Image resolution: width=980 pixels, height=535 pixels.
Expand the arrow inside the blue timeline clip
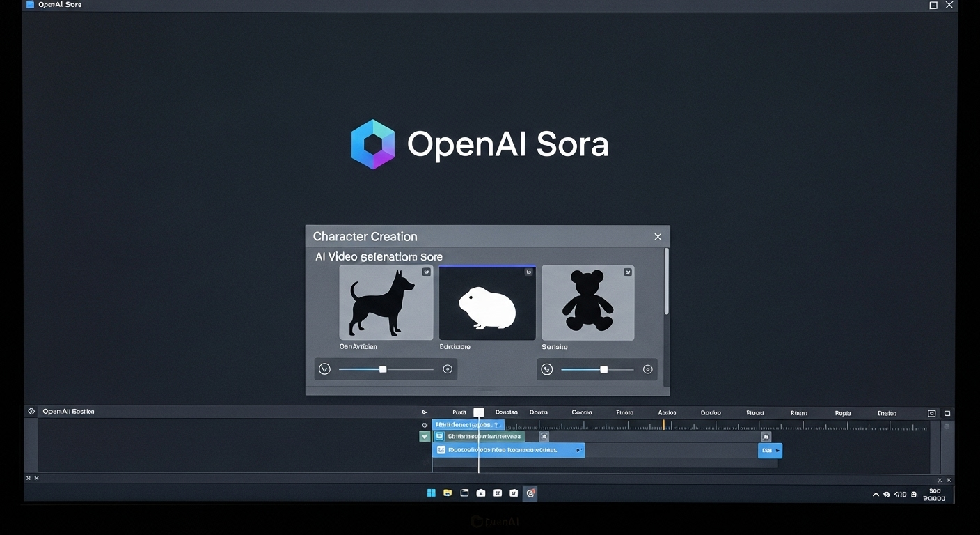tap(578, 450)
